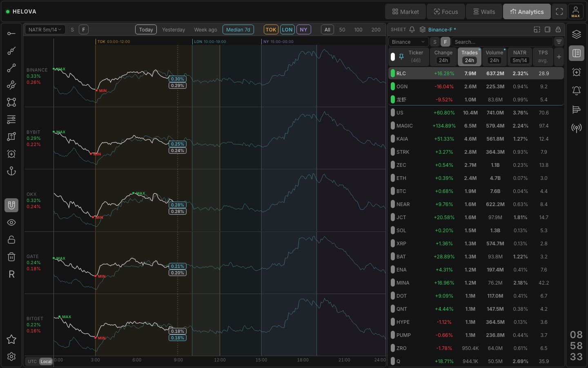Click the R reset tool icon
This screenshot has height=368, width=588.
pyautogui.click(x=11, y=274)
